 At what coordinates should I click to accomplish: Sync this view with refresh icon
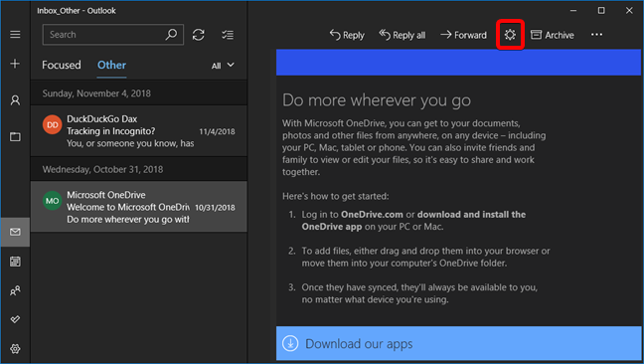[x=199, y=35]
